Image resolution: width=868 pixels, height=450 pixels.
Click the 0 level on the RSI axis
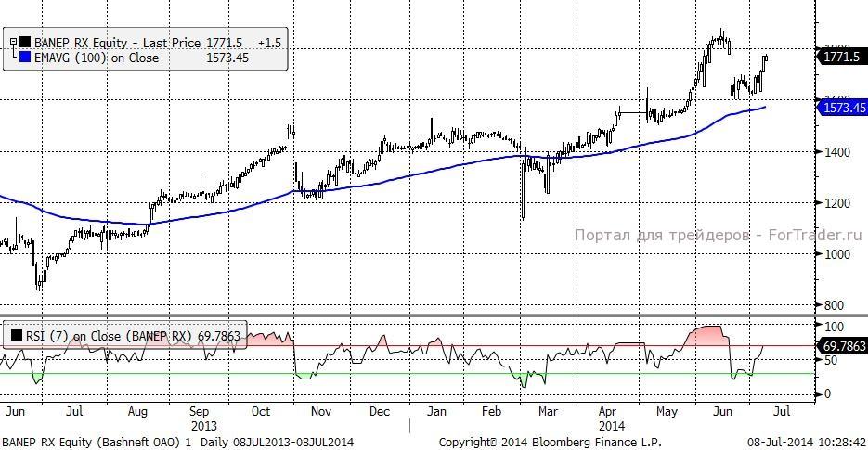(827, 393)
